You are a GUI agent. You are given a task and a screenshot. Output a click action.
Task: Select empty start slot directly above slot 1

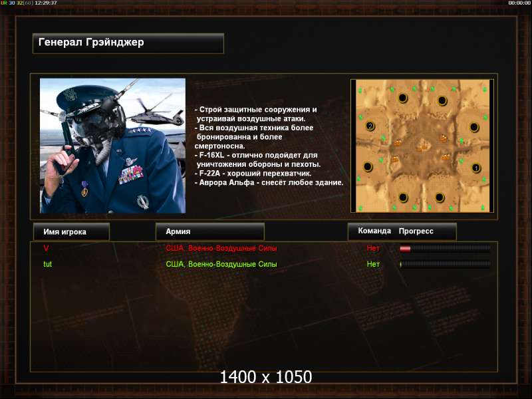(x=474, y=127)
